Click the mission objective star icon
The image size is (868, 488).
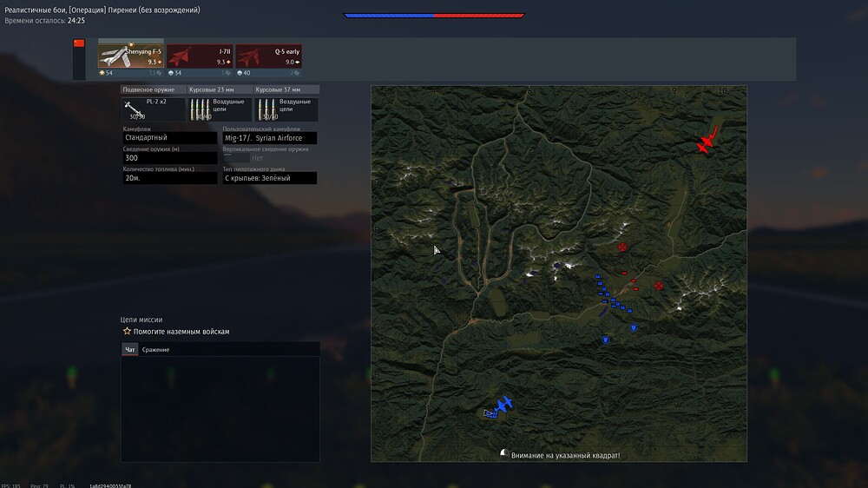point(127,331)
